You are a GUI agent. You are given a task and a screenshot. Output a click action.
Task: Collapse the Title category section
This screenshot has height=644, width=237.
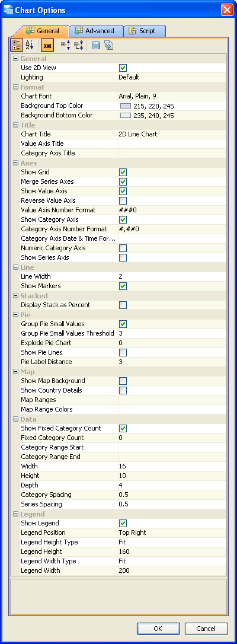coord(15,125)
